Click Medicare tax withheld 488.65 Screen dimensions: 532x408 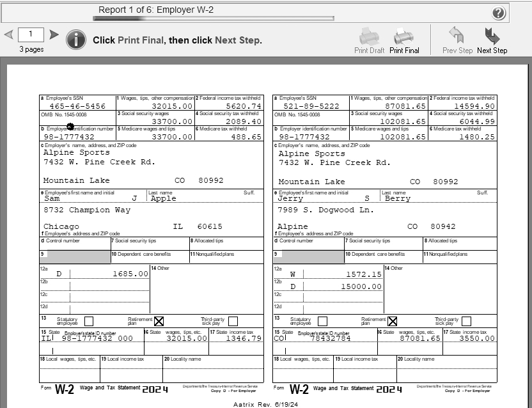(x=246, y=137)
